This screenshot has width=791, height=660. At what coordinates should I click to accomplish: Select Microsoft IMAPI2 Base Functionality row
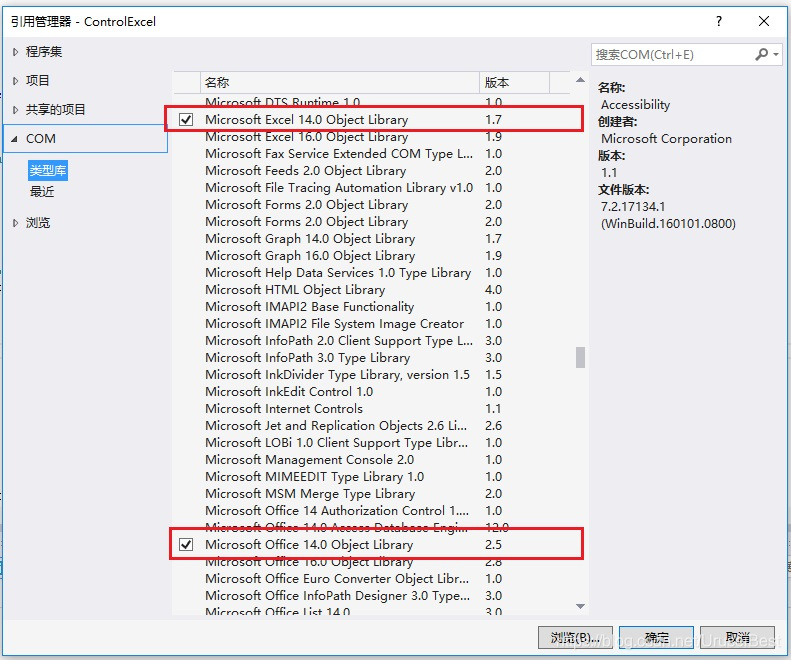[373, 307]
